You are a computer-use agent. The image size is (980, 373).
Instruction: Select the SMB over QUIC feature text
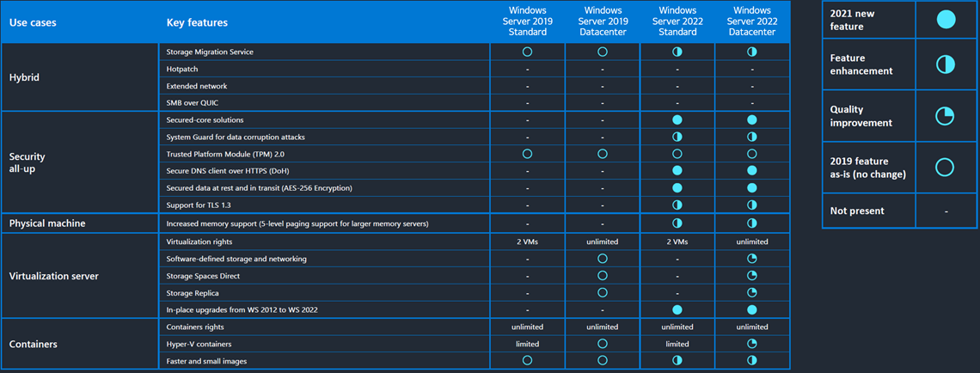tap(192, 102)
